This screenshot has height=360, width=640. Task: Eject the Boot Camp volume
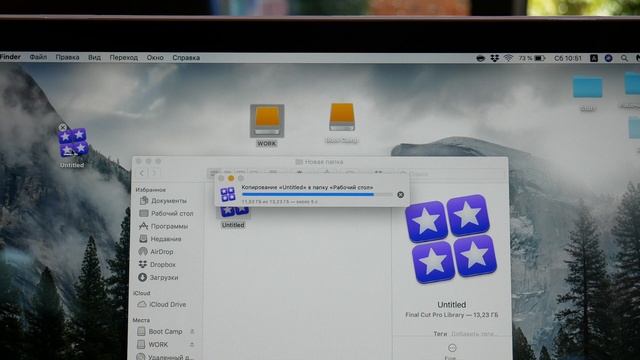tap(192, 331)
